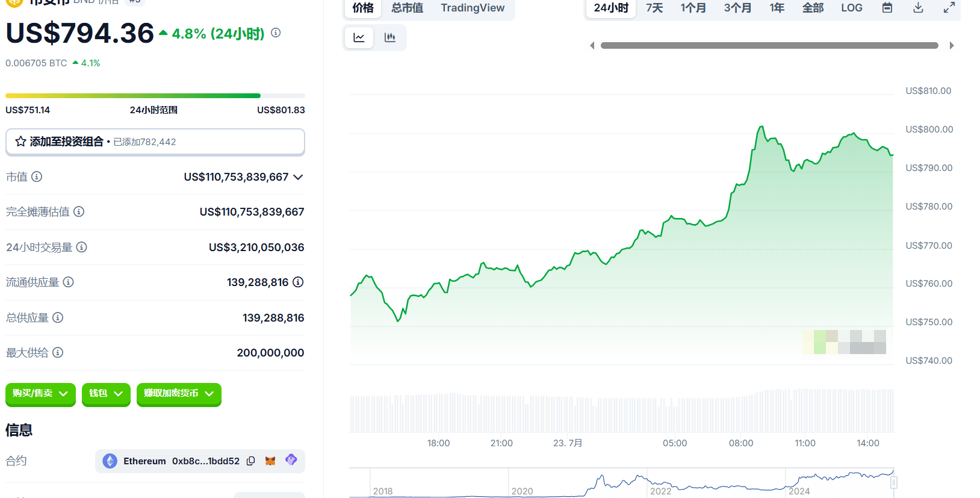Viewport: 980px width, 498px height.
Task: Open the 钱包 dropdown
Action: pyautogui.click(x=106, y=394)
